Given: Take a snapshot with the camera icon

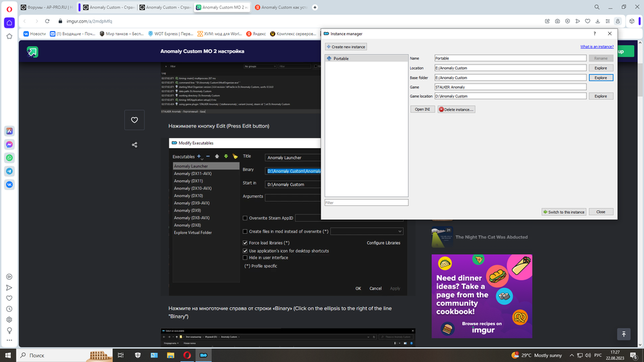Looking at the screenshot, I should [x=557, y=21].
